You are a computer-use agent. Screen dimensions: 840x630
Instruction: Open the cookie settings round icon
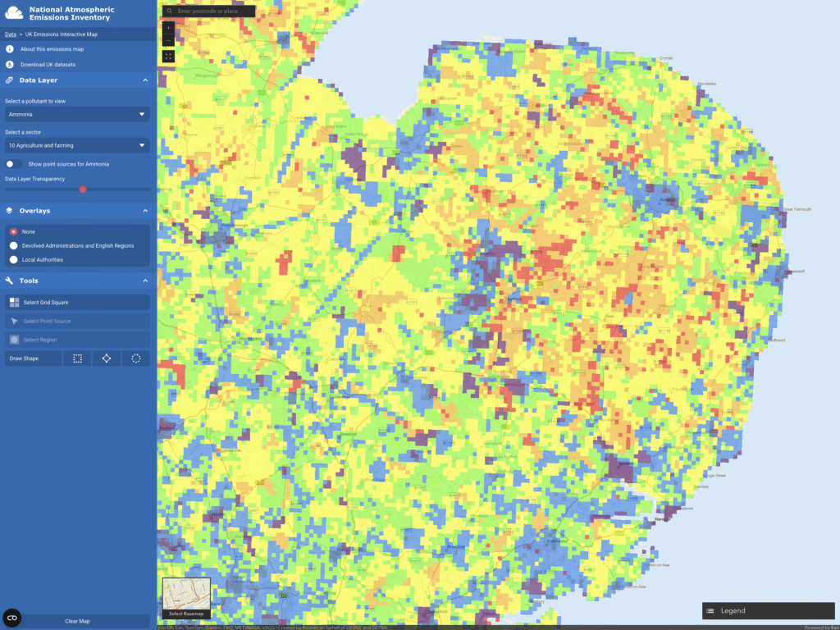click(12, 618)
